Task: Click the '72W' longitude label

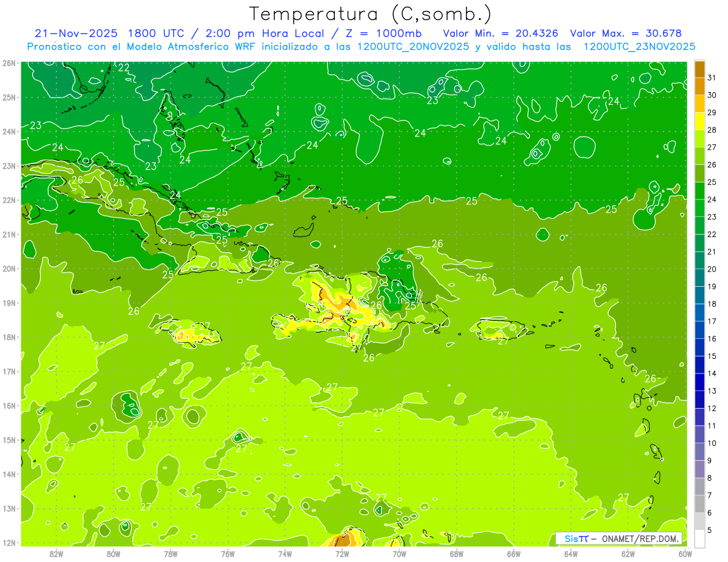Action: [342, 553]
